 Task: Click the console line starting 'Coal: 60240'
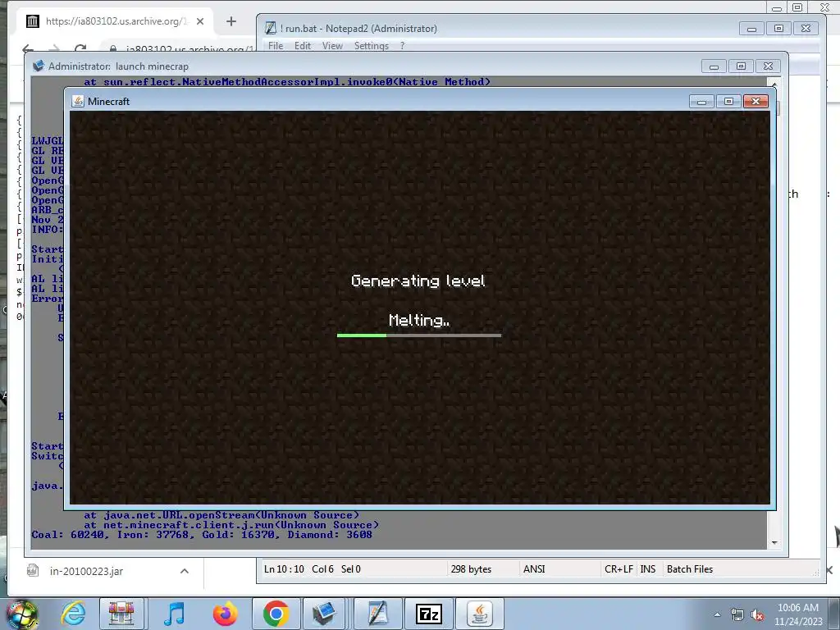point(202,535)
